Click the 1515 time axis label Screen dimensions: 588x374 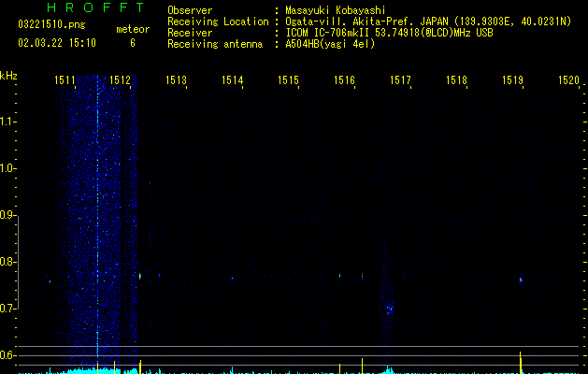[x=288, y=80]
